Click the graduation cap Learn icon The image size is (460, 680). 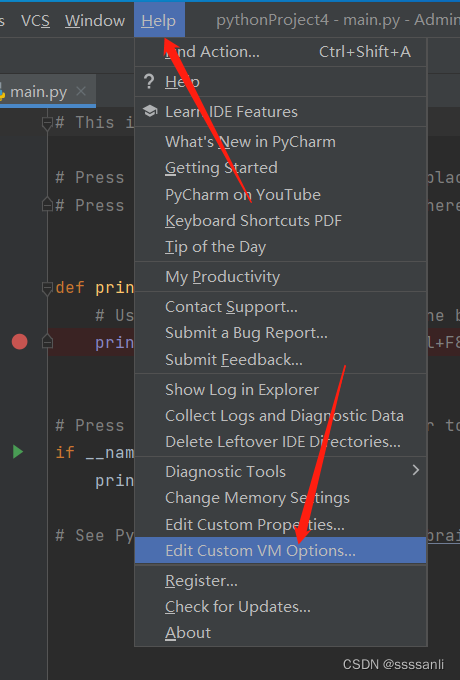coord(150,111)
